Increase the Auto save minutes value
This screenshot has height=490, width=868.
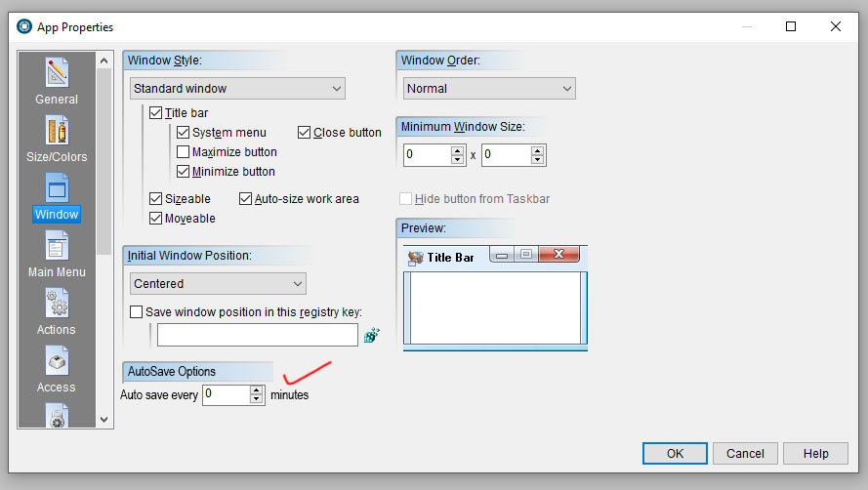256,390
